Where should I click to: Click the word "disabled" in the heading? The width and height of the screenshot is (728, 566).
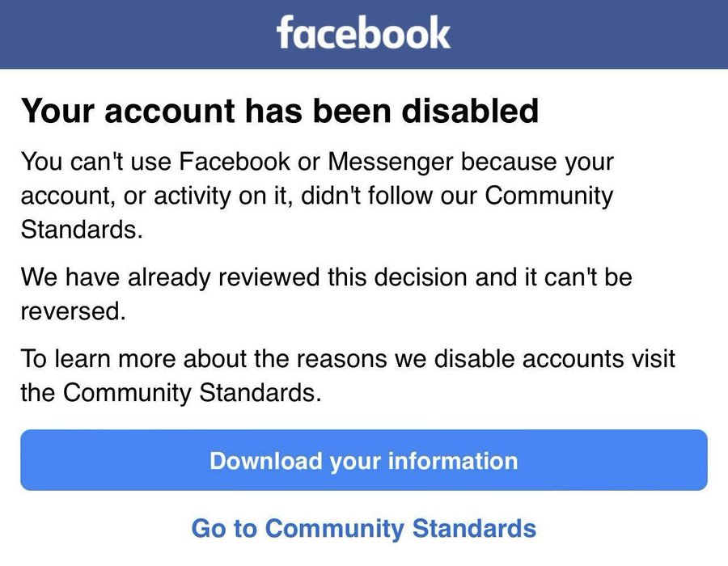click(470, 111)
